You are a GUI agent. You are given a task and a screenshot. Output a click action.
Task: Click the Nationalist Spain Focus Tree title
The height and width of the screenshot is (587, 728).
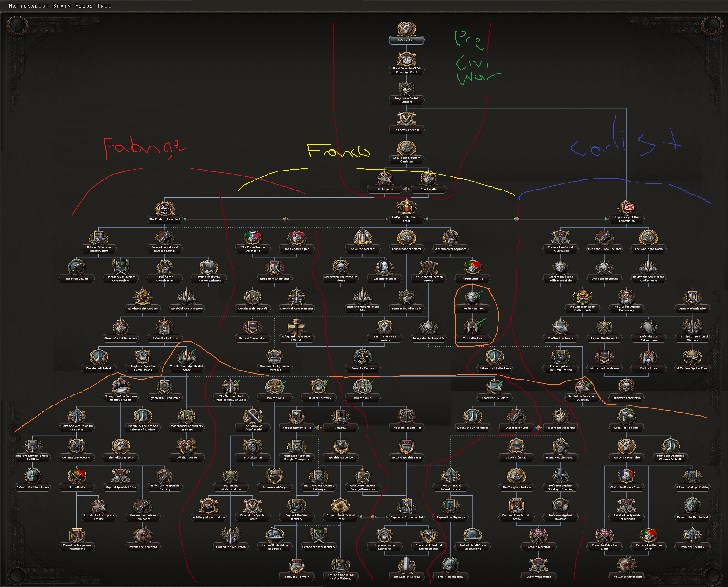(x=60, y=6)
